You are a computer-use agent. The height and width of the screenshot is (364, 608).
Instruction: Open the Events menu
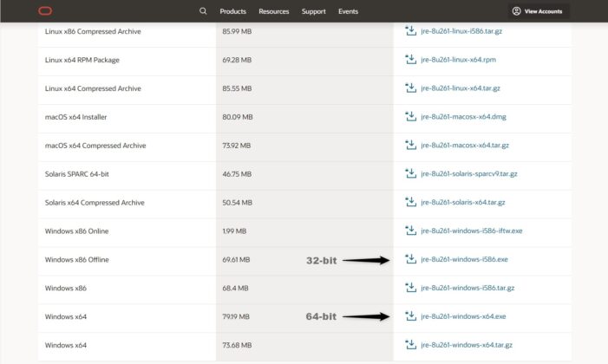348,11
